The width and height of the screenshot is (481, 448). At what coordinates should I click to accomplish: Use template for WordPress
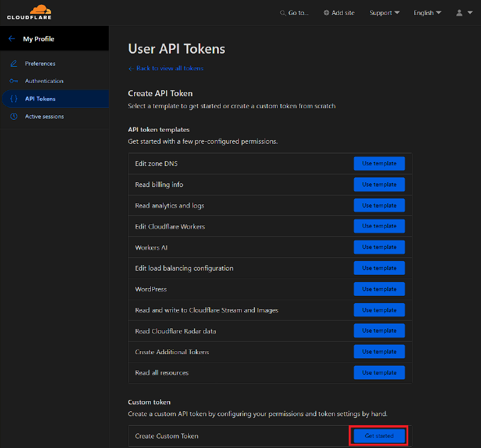click(x=379, y=289)
